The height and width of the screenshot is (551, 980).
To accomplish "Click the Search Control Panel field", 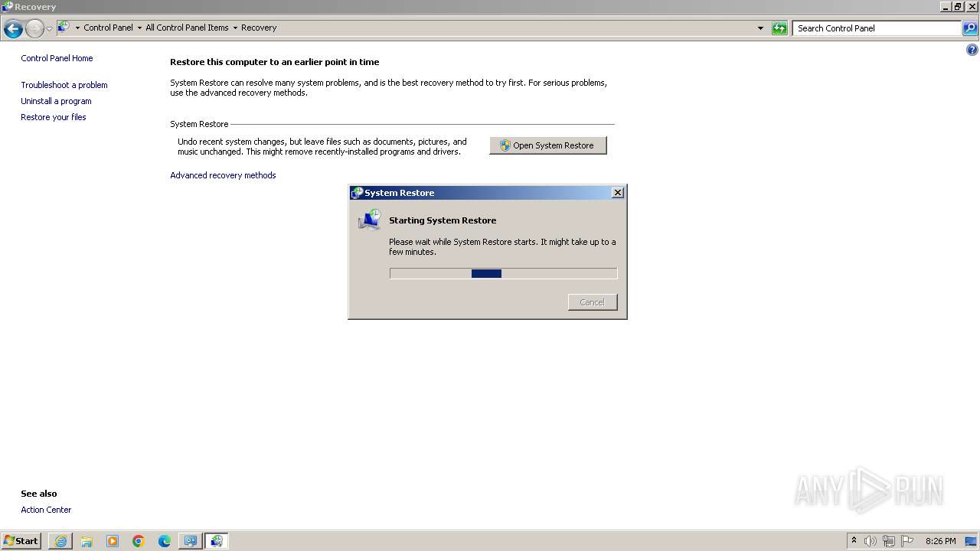I will point(877,28).
